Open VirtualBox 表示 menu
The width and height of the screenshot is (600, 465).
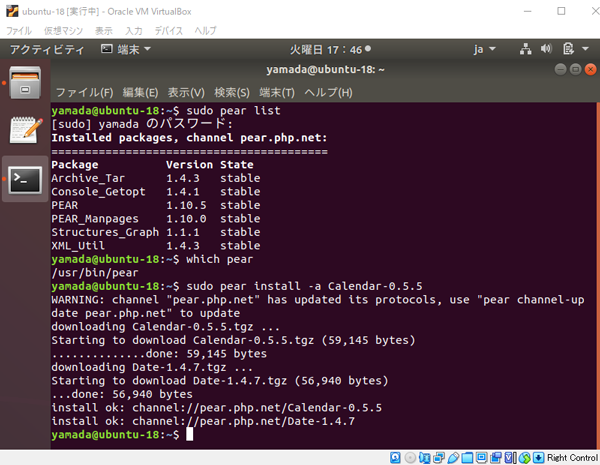pos(104,31)
